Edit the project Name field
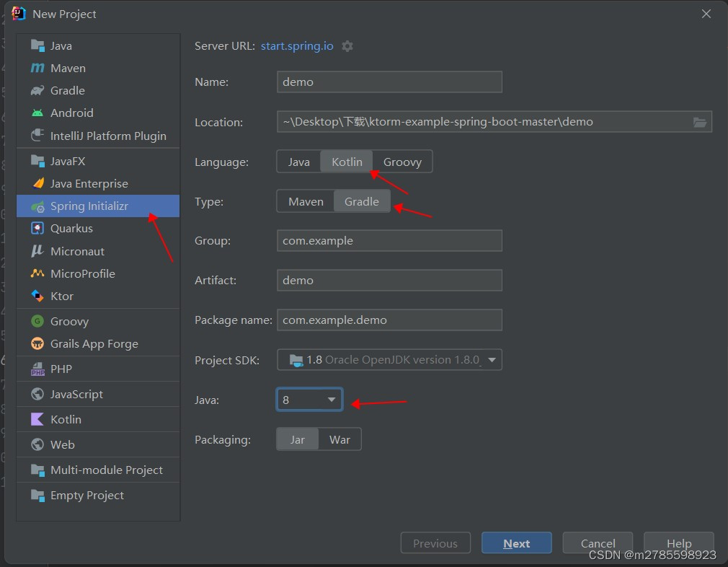The height and width of the screenshot is (567, 728). pyautogui.click(x=389, y=82)
